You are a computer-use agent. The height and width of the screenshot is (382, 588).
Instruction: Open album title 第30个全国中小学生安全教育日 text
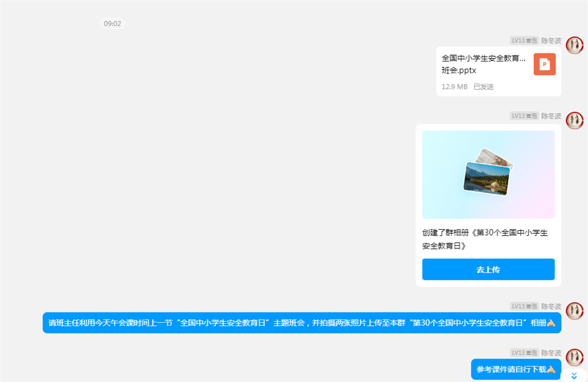(x=485, y=239)
